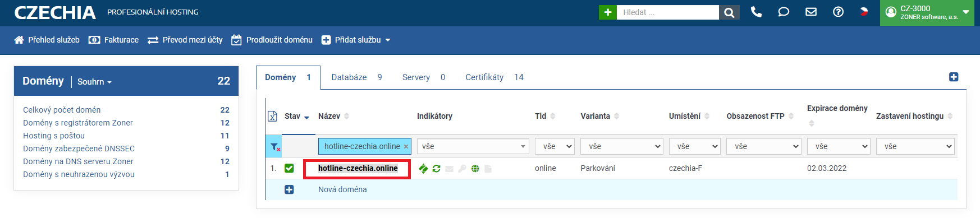Open the envelope messages icon

[810, 12]
